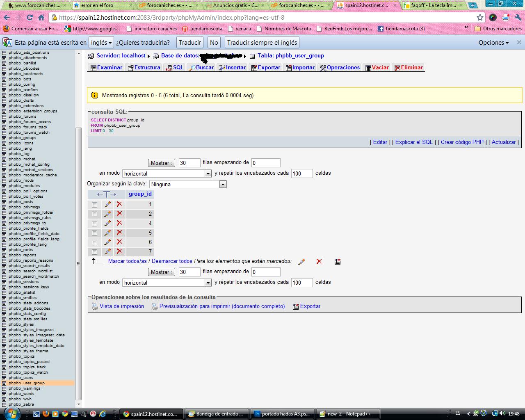
Task: Open the Estructura tab
Action: tap(144, 68)
